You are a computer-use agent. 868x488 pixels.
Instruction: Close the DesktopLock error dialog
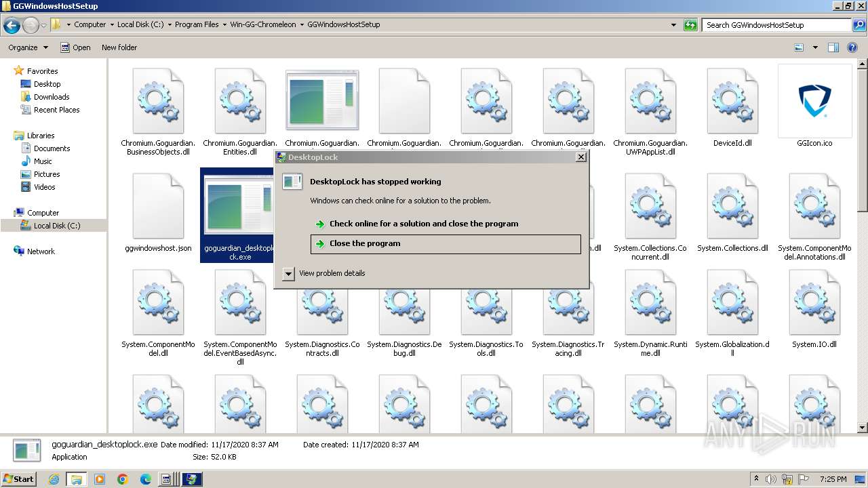(x=580, y=157)
